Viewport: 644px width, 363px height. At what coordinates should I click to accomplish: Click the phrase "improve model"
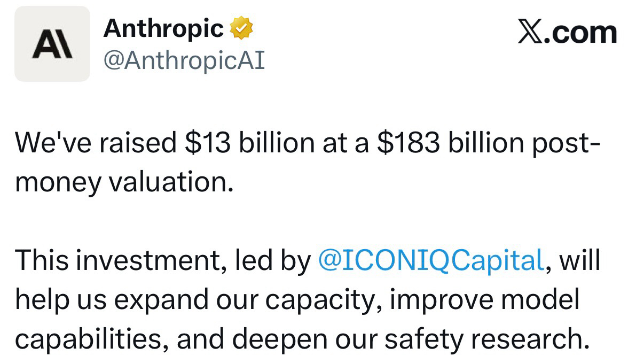point(485,300)
